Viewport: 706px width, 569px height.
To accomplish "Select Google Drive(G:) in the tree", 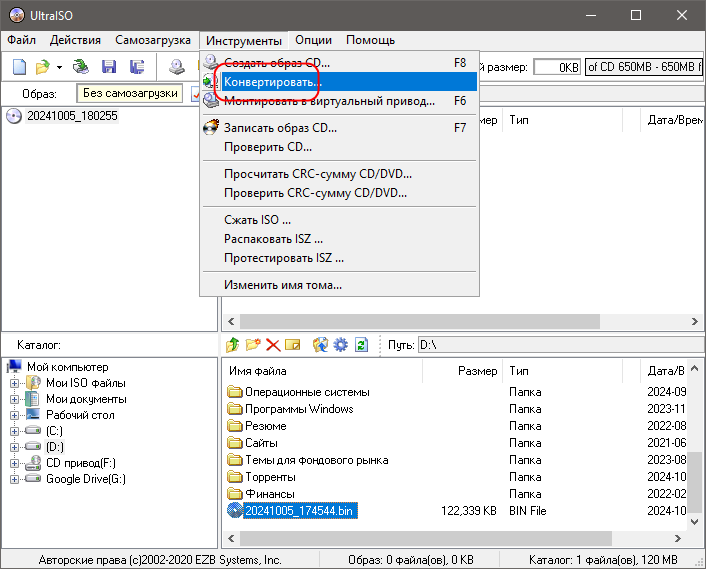I will tap(86, 479).
